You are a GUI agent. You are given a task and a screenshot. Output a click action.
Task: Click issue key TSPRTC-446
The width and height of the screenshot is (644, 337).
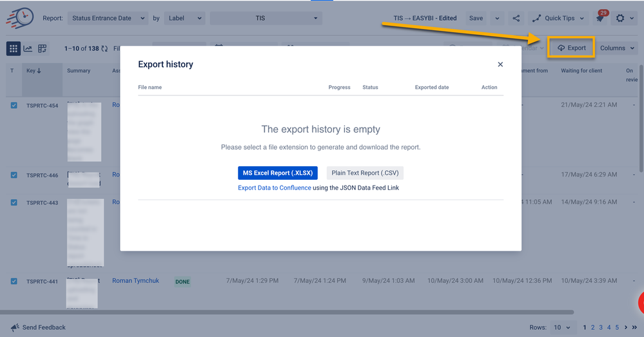[x=43, y=175]
